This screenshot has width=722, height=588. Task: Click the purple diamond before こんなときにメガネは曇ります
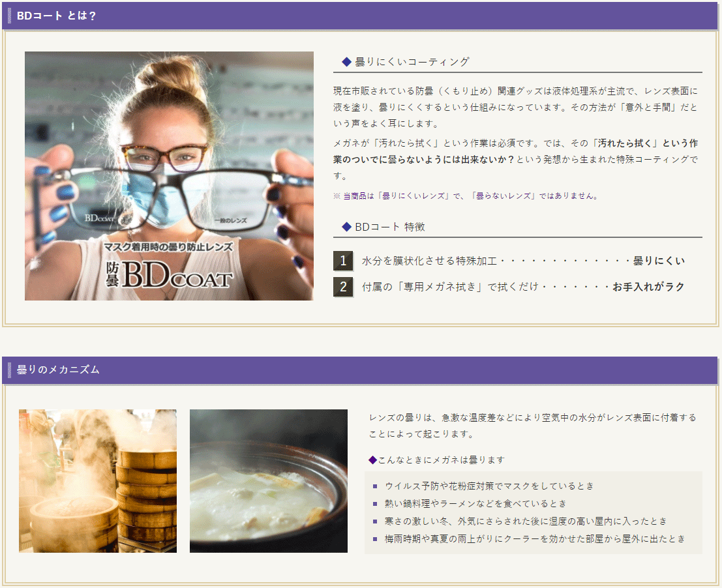coord(372,460)
